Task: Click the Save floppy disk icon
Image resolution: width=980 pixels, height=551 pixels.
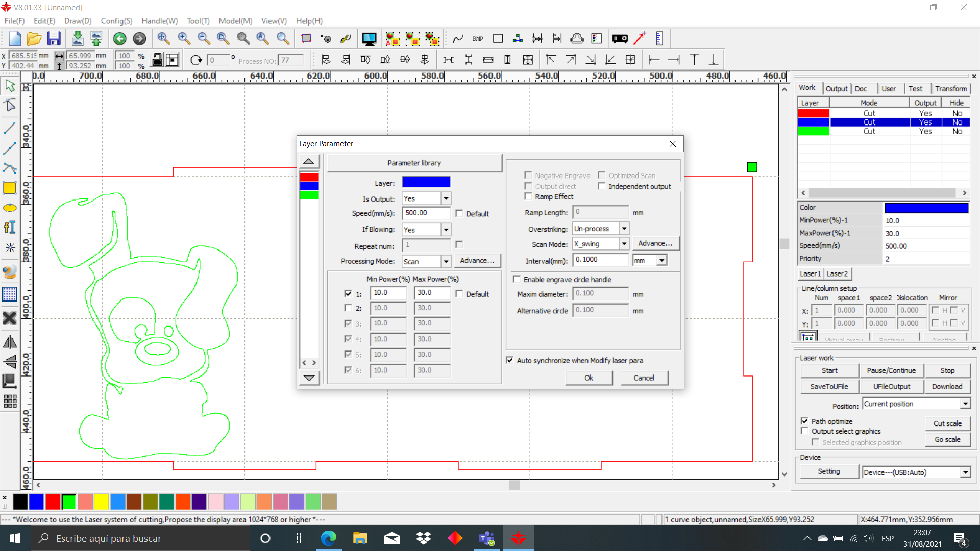Action: [x=54, y=39]
